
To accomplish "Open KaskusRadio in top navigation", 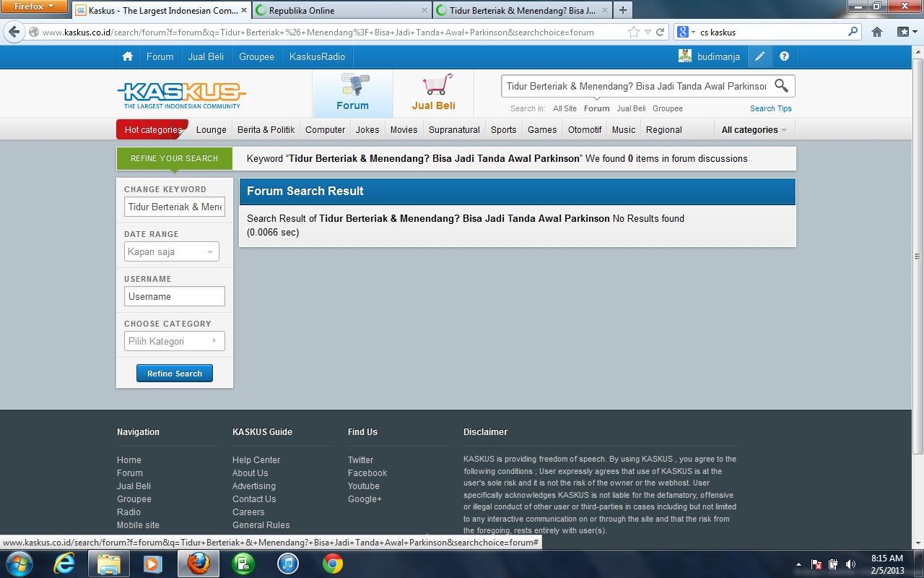I will point(317,56).
